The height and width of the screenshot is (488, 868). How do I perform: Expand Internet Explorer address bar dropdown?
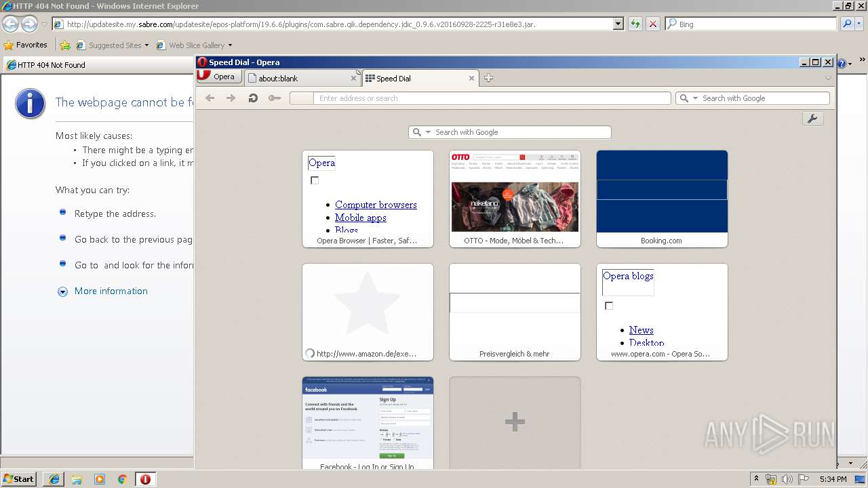[618, 24]
